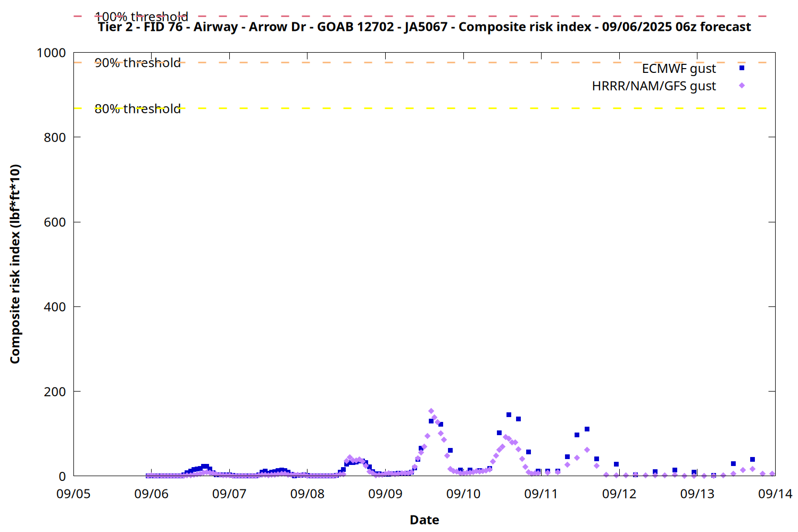Click the blue square ECMWF legend marker
Screen dimensions: 798x532
coord(742,68)
